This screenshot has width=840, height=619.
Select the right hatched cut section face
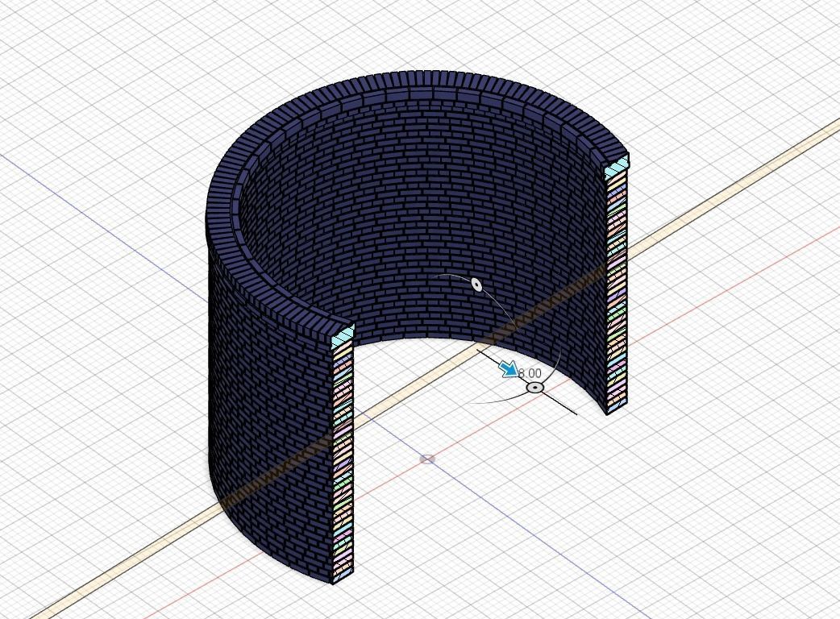point(617,292)
